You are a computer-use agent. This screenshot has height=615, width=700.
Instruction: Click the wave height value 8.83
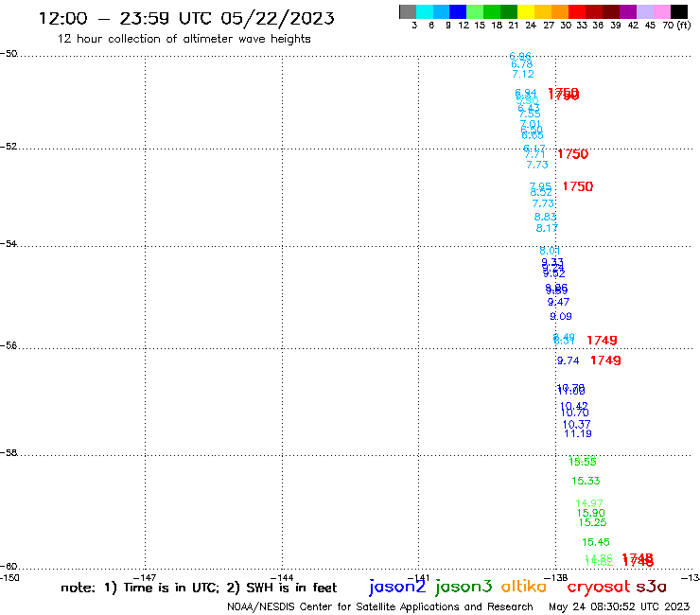point(545,217)
